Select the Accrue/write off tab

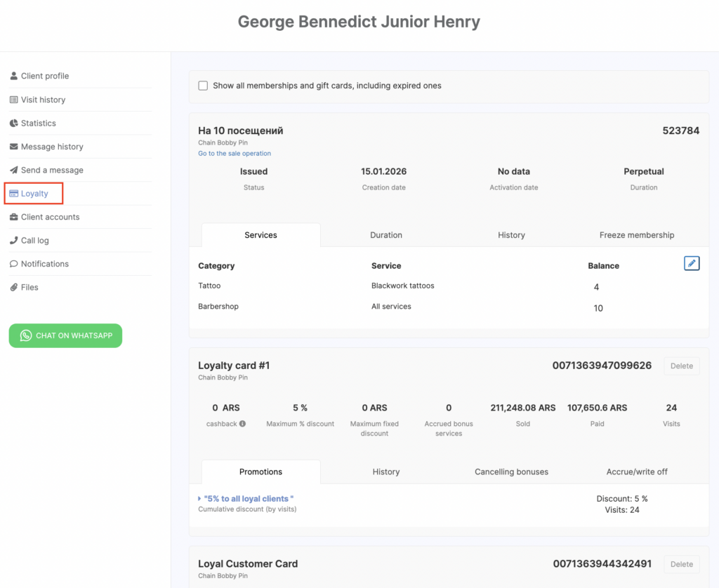pyautogui.click(x=637, y=472)
